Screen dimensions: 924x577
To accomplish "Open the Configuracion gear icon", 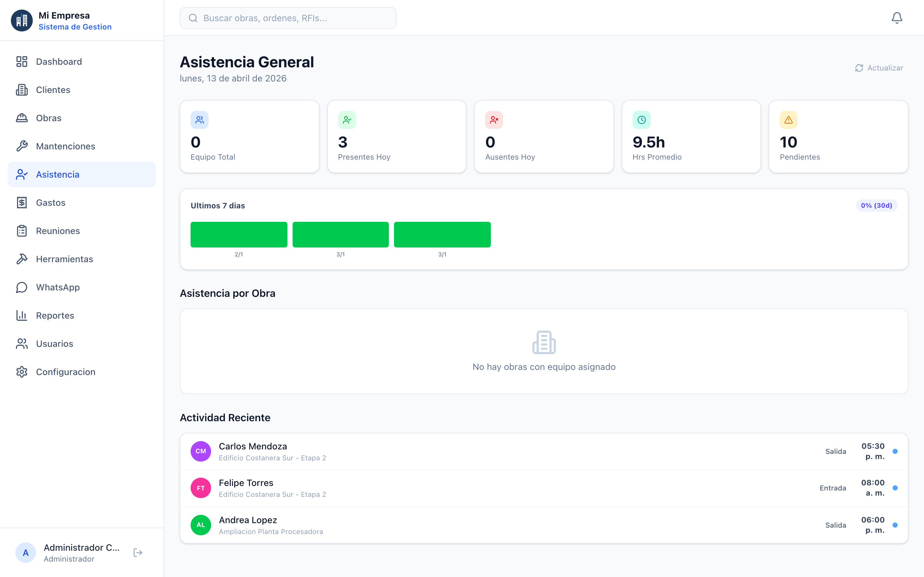I will [21, 372].
